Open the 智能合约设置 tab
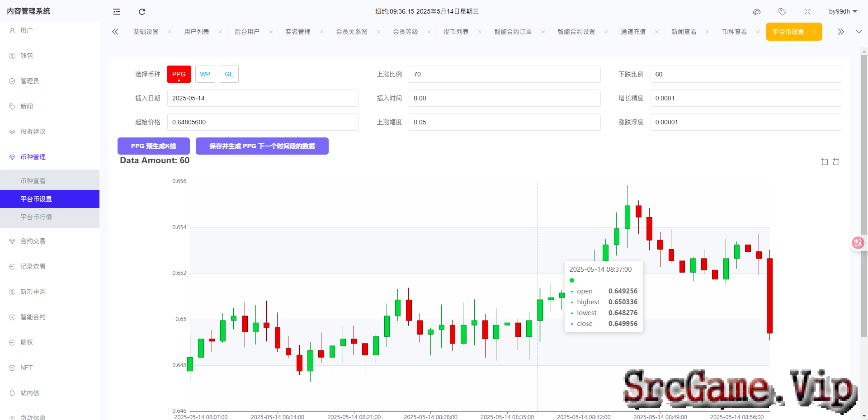Viewport: 868px width, 420px height. (576, 32)
